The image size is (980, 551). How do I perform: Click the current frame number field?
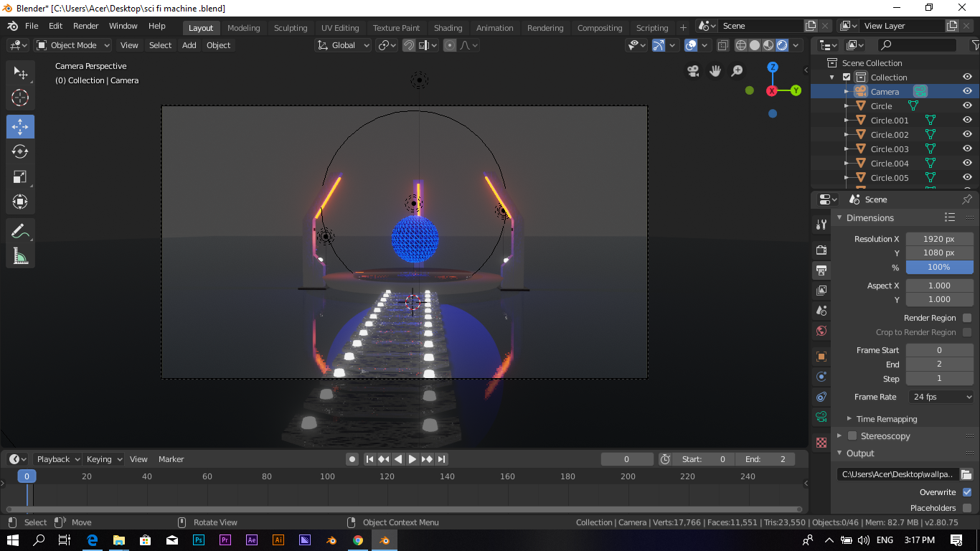click(627, 458)
